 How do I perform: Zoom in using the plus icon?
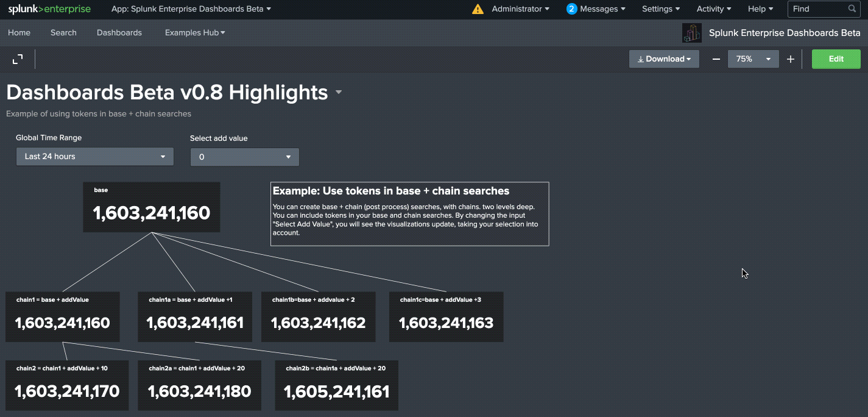click(x=791, y=59)
